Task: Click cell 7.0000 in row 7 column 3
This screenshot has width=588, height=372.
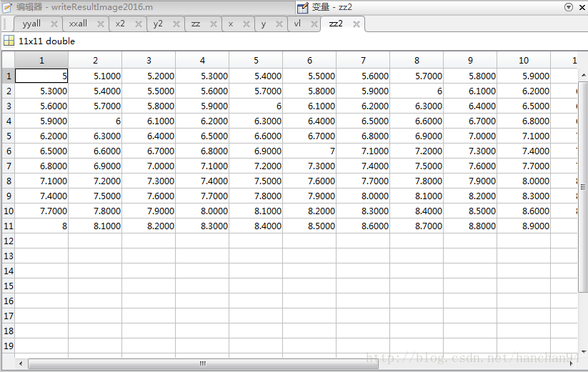Action: [x=149, y=166]
